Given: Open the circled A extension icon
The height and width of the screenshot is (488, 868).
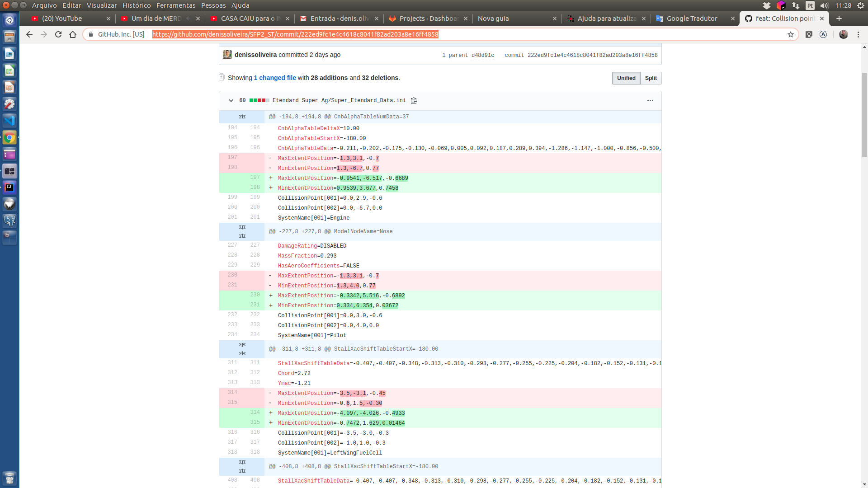Looking at the screenshot, I should (x=823, y=34).
